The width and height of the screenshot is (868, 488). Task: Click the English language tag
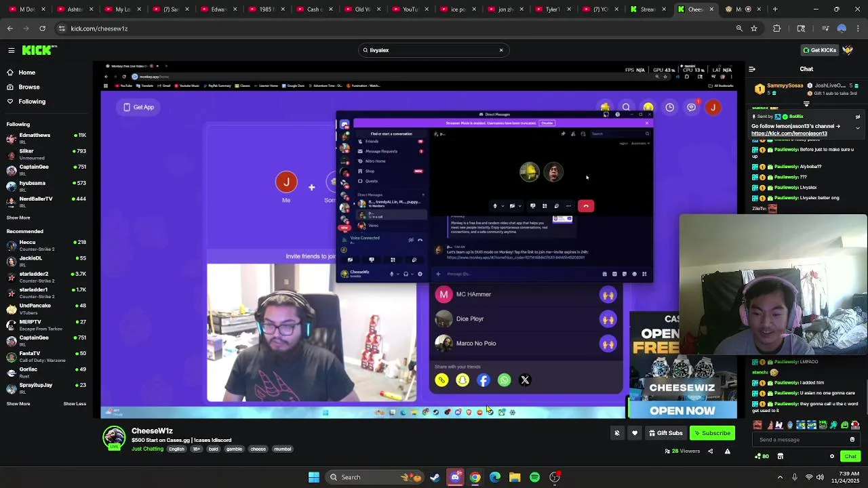176,449
